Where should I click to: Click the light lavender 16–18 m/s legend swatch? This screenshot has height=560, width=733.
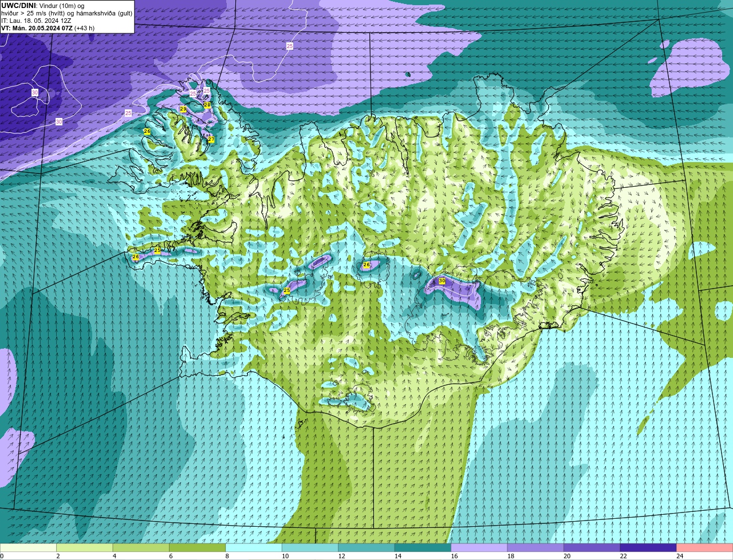coord(479,548)
